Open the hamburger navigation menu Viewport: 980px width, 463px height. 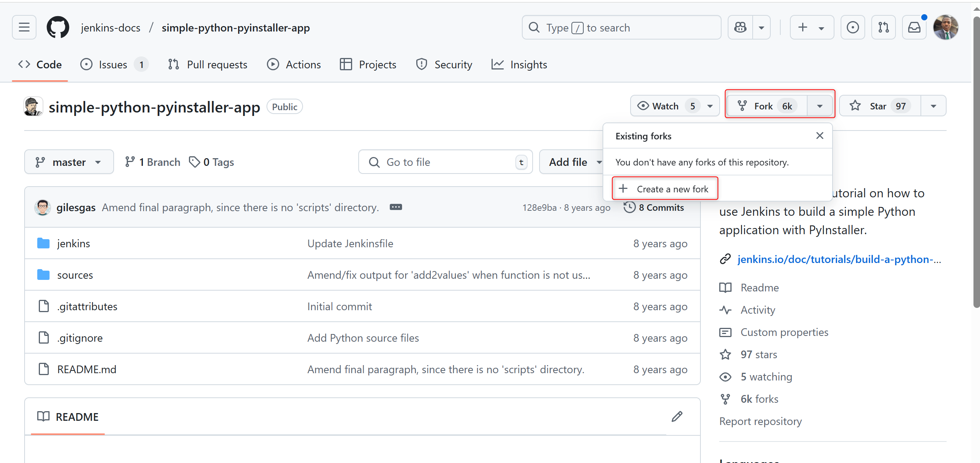pyautogui.click(x=24, y=27)
